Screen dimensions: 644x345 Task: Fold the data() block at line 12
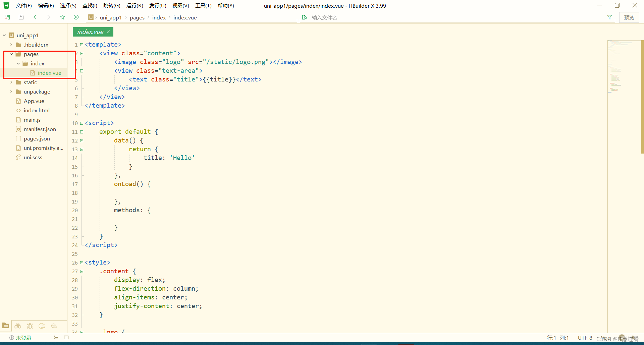(82, 140)
